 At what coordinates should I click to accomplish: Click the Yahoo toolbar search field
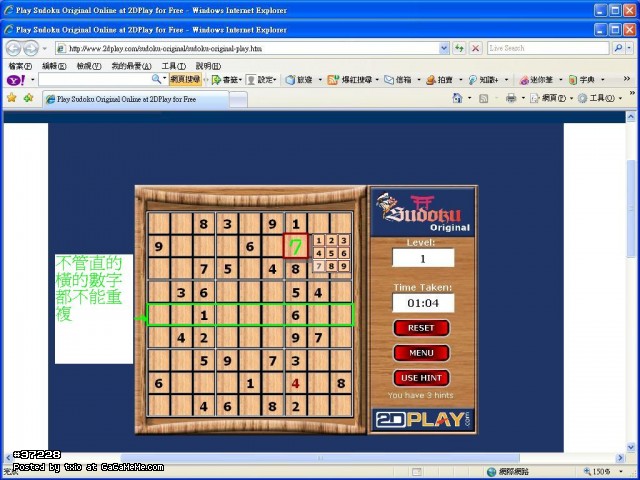coord(95,79)
